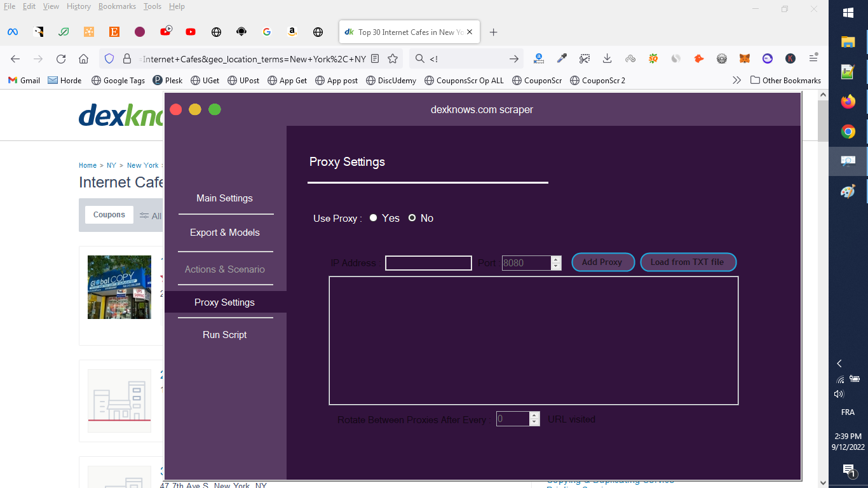Go back to the previous page
The image size is (868, 488).
[15, 59]
